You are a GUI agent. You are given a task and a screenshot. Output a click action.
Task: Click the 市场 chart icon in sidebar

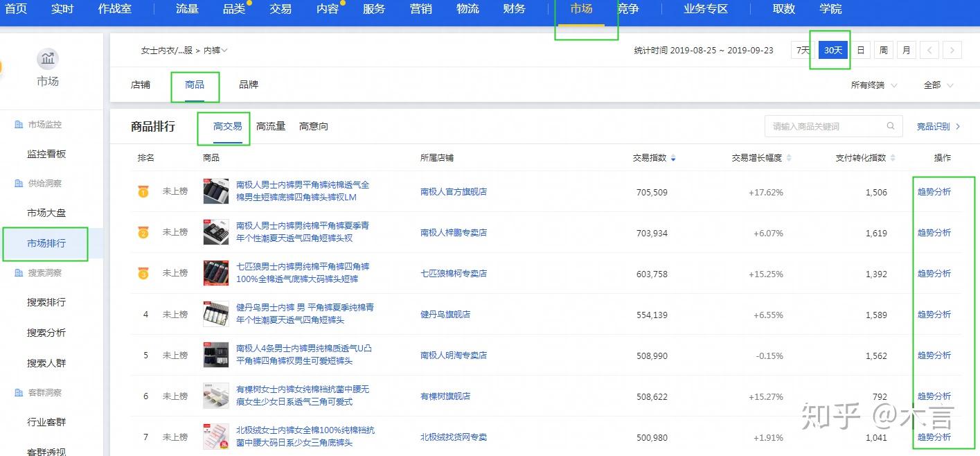pos(48,59)
